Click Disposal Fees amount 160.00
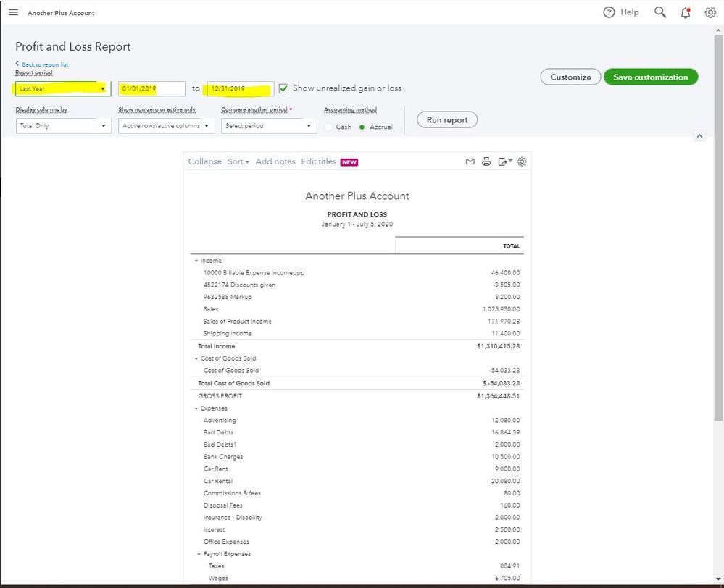 click(509, 505)
